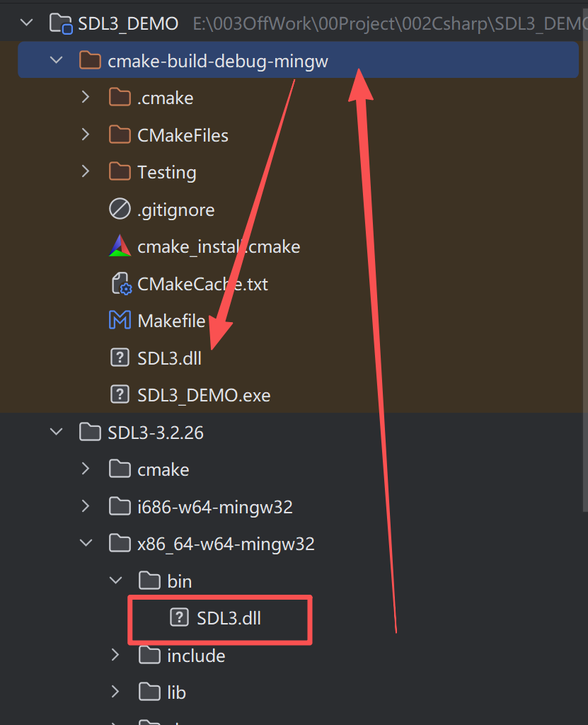Click the cmake-build-debug-mingw folder icon
Image resolution: width=588 pixels, height=725 pixels.
tap(90, 60)
